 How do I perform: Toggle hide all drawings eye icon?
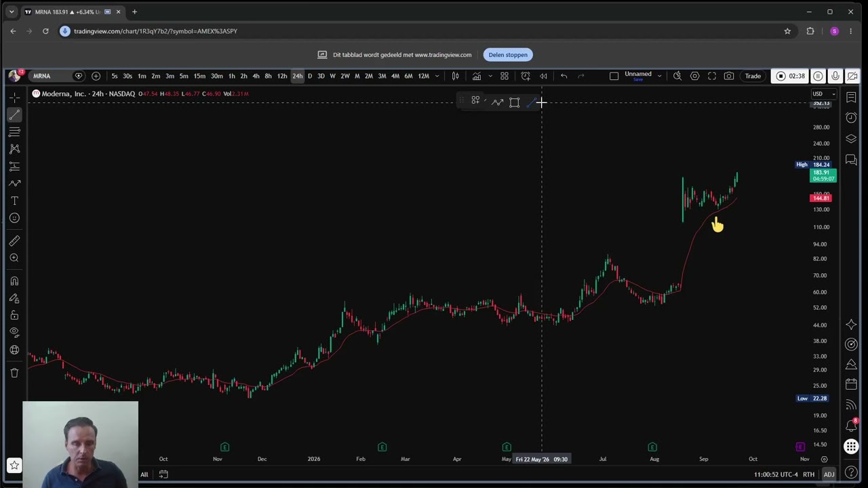(14, 332)
